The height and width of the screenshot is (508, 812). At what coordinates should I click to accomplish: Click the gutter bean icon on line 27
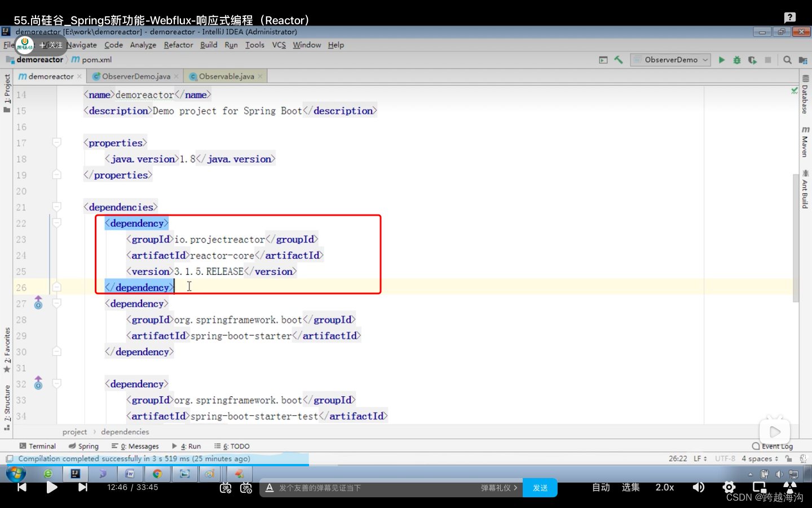pyautogui.click(x=38, y=303)
